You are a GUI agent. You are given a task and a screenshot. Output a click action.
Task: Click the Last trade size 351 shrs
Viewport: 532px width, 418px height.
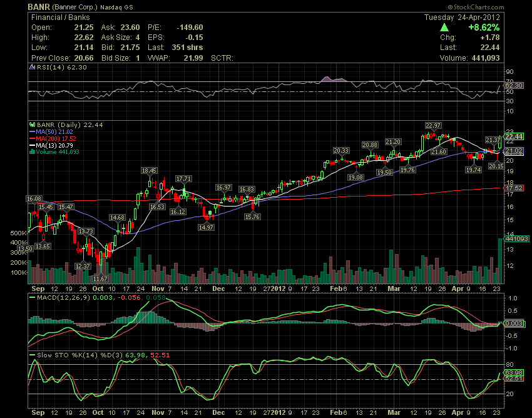pyautogui.click(x=187, y=48)
